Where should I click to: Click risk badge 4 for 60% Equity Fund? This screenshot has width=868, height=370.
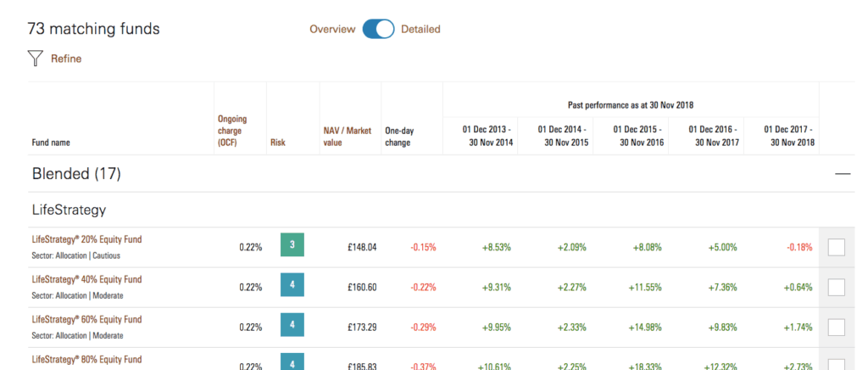292,324
